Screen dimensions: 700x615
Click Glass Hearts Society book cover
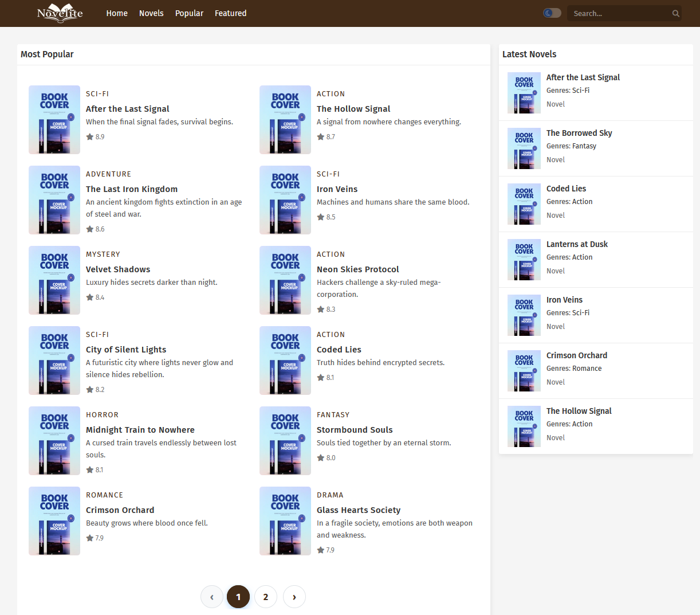(285, 521)
